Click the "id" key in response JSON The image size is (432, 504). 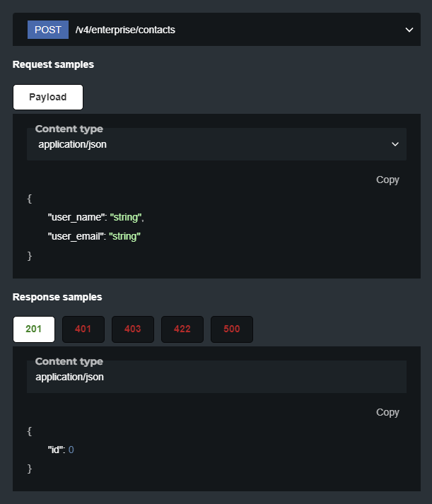tap(55, 450)
